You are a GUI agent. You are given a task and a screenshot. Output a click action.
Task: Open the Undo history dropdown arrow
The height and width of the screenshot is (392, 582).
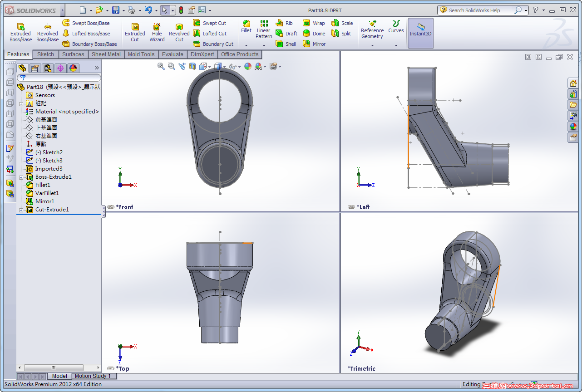tap(156, 10)
